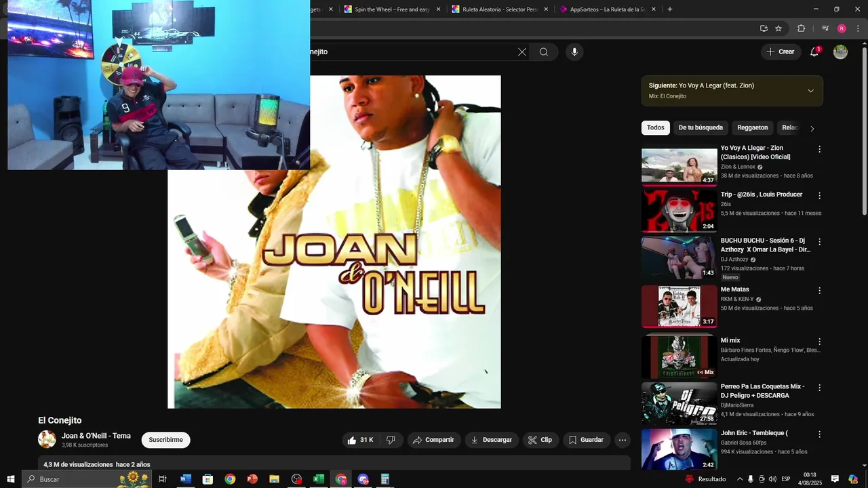868x488 pixels.
Task: Create a Clip of the video
Action: pyautogui.click(x=540, y=440)
